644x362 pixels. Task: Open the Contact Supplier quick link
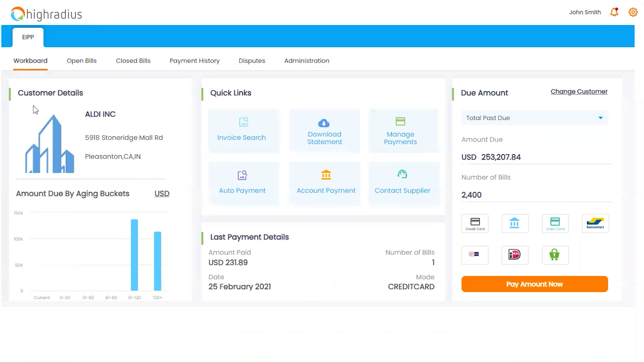coord(402,183)
